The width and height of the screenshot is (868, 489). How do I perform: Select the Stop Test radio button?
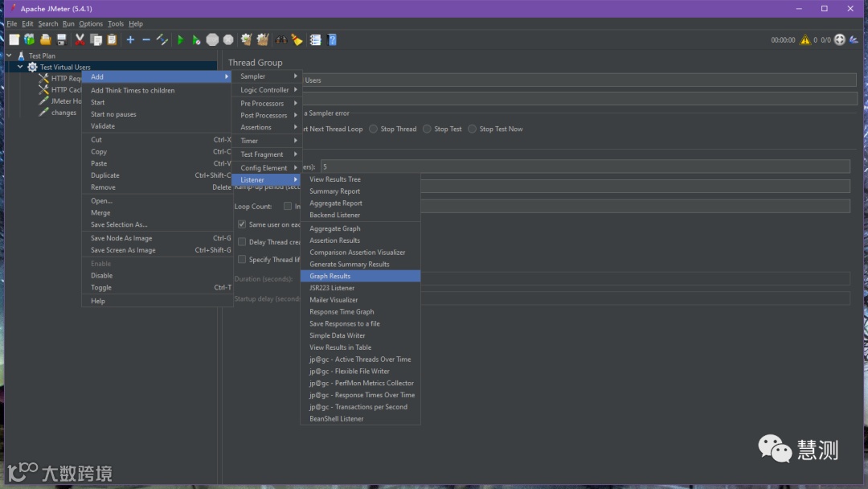tap(427, 129)
